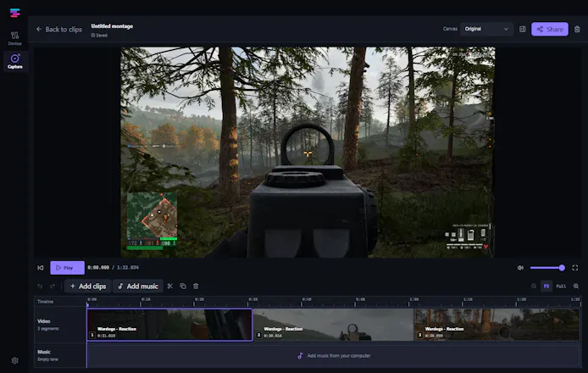Open settings gear in sidebar
The height and width of the screenshot is (373, 588).
[x=14, y=360]
